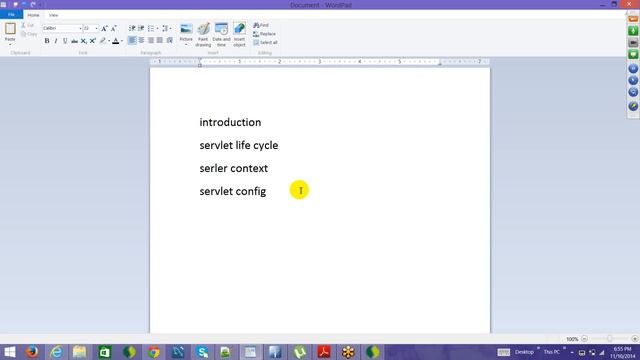The height and width of the screenshot is (360, 640).
Task: Click Select all
Action: (x=265, y=42)
